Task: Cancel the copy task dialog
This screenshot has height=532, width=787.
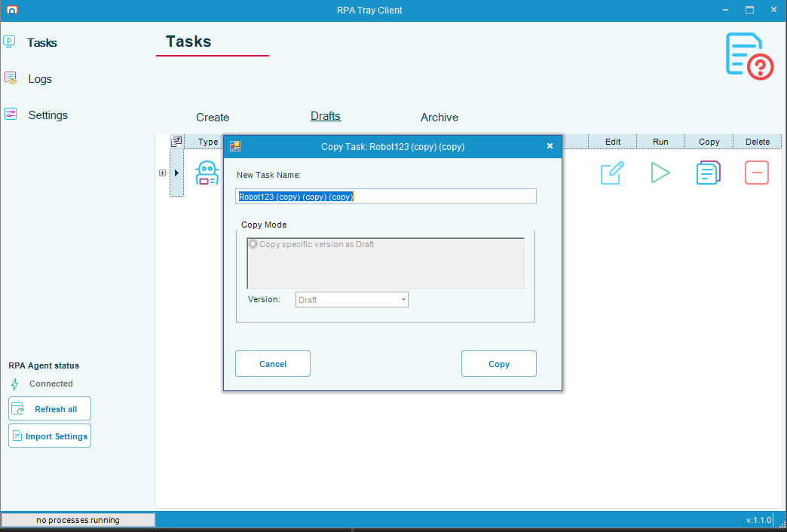Action: [x=273, y=364]
